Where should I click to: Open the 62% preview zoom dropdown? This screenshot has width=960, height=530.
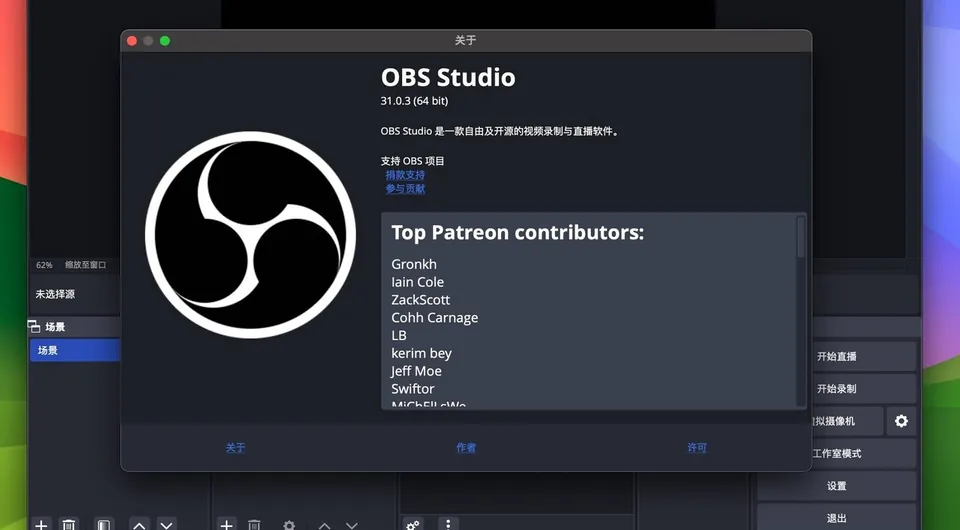pyautogui.click(x=44, y=265)
